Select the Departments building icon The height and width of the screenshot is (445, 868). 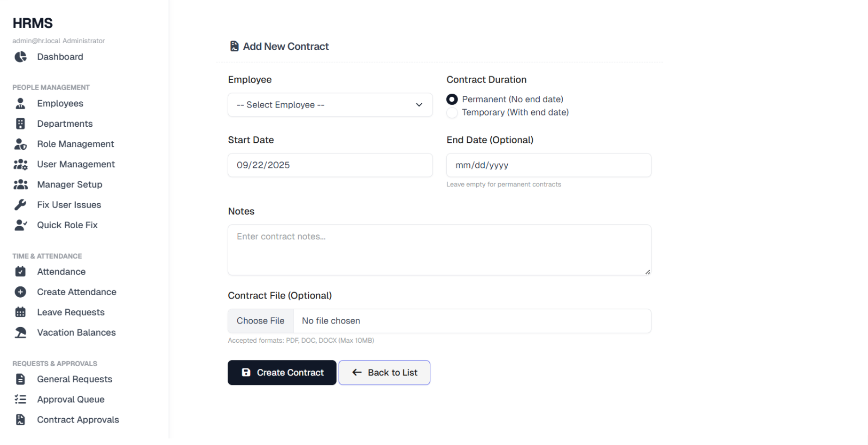point(20,123)
